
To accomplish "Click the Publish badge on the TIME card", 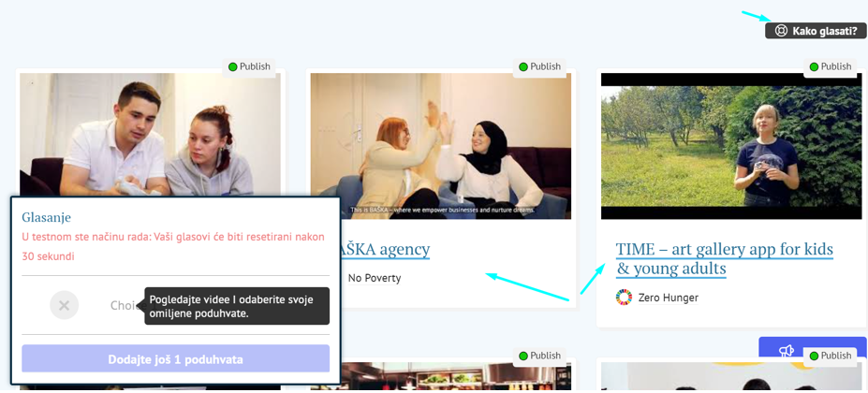I will point(830,67).
